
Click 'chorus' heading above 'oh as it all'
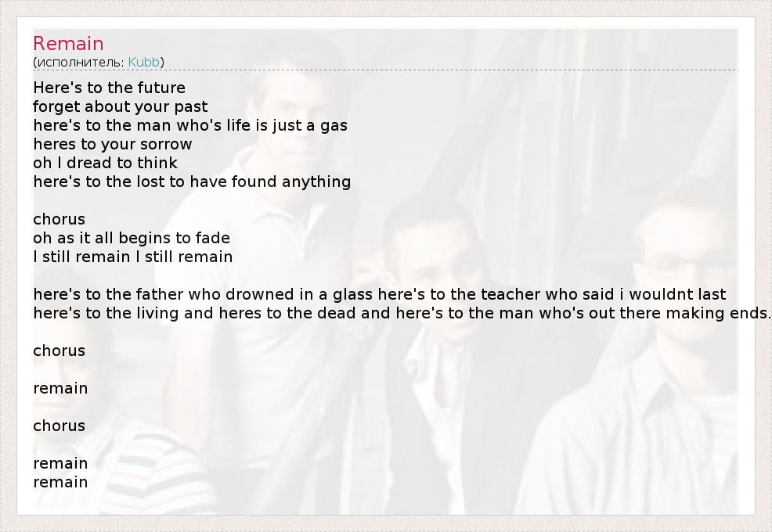click(59, 219)
